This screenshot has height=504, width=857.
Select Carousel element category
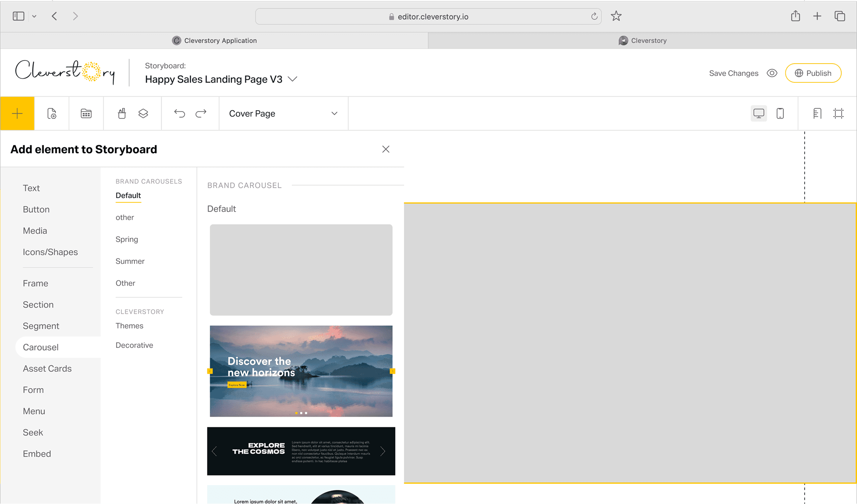(58, 347)
